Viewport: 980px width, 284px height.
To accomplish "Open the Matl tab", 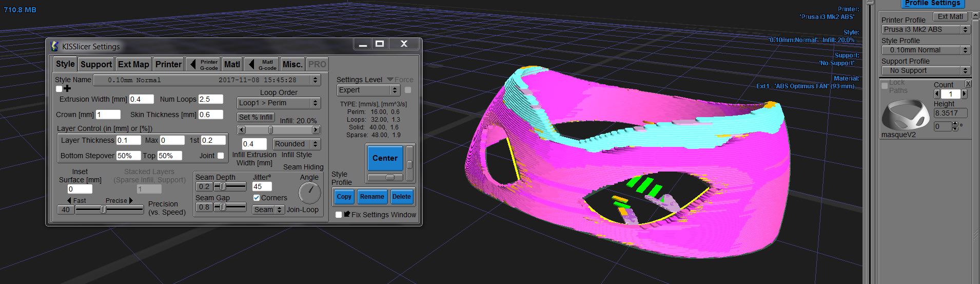I will (x=232, y=64).
